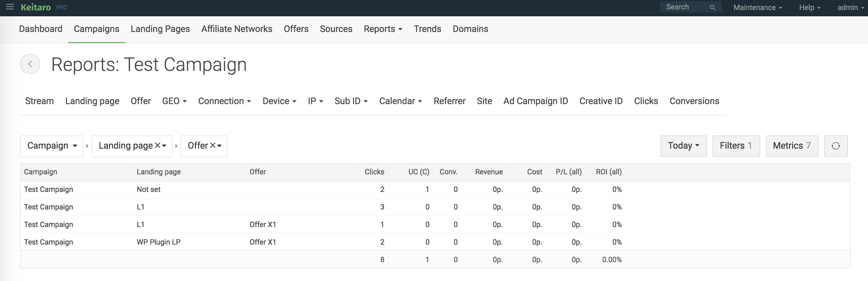This screenshot has height=281, width=868.
Task: Open the Trends page
Action: (427, 29)
